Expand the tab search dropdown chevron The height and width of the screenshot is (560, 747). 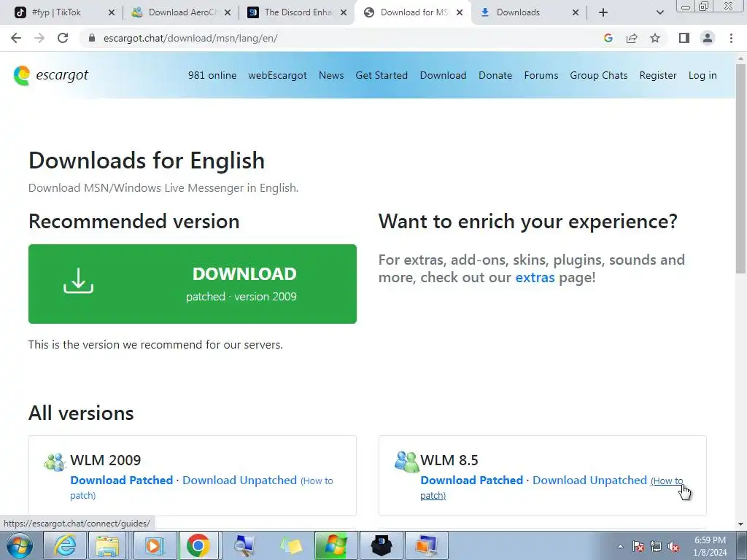(x=659, y=13)
